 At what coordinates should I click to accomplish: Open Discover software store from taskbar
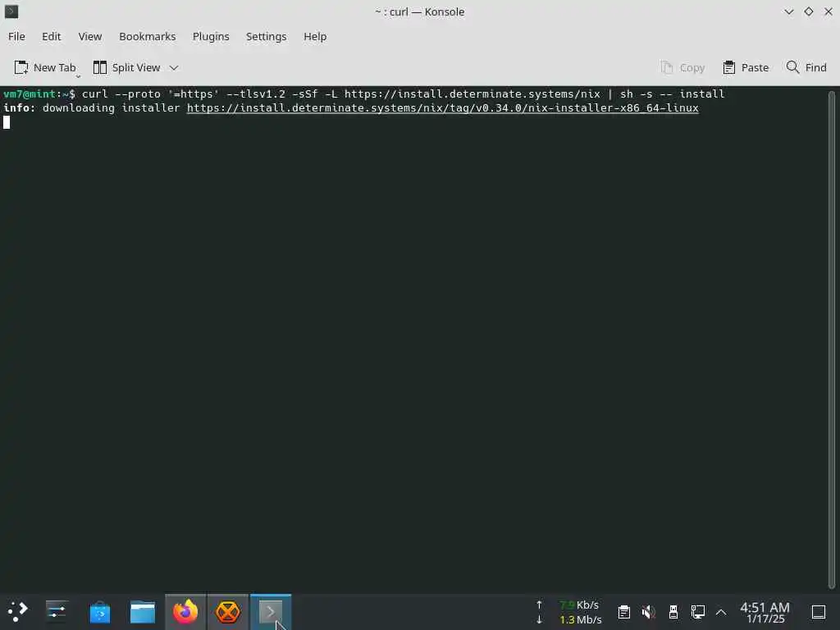point(99,612)
